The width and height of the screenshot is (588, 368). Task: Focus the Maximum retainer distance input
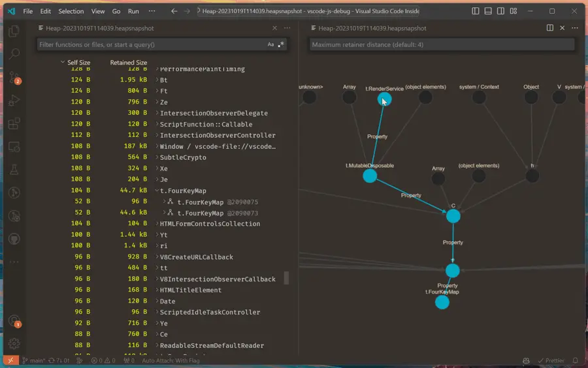tap(442, 44)
